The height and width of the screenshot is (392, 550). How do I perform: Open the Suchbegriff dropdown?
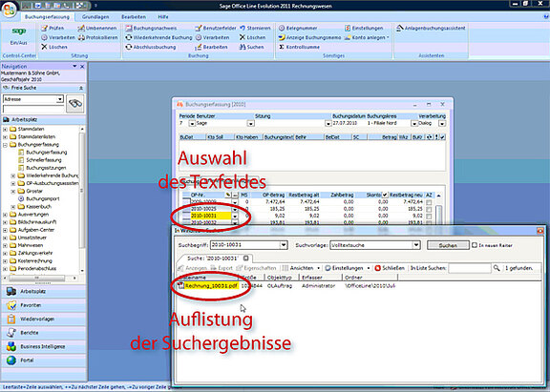284,245
